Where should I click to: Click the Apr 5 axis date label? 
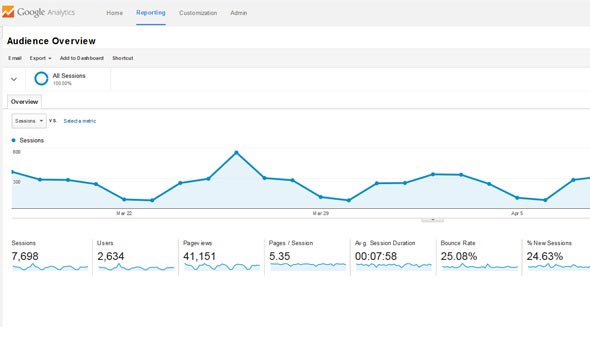517,213
